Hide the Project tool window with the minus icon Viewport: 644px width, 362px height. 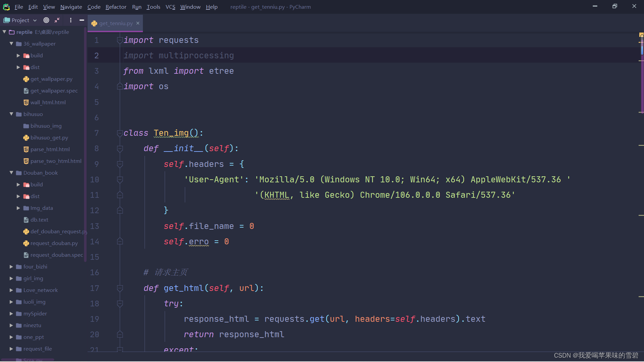[x=82, y=20]
